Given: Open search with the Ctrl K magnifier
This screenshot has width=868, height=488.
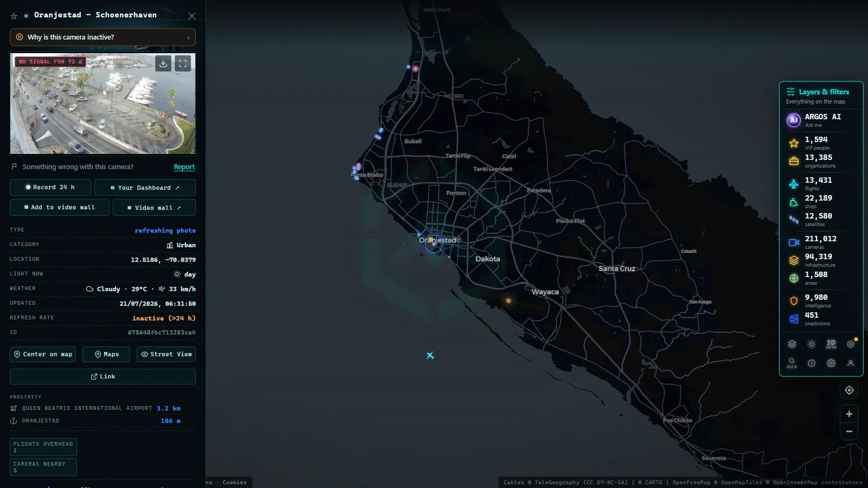Looking at the screenshot, I should click(792, 363).
